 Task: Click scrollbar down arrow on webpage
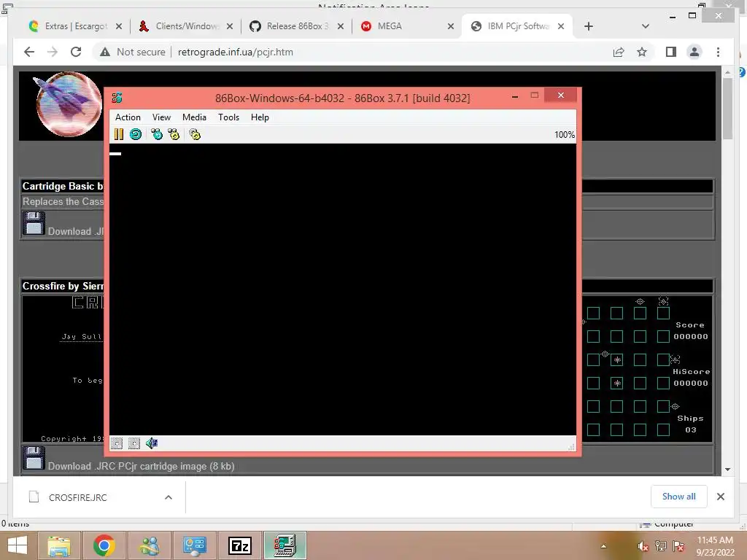click(727, 470)
